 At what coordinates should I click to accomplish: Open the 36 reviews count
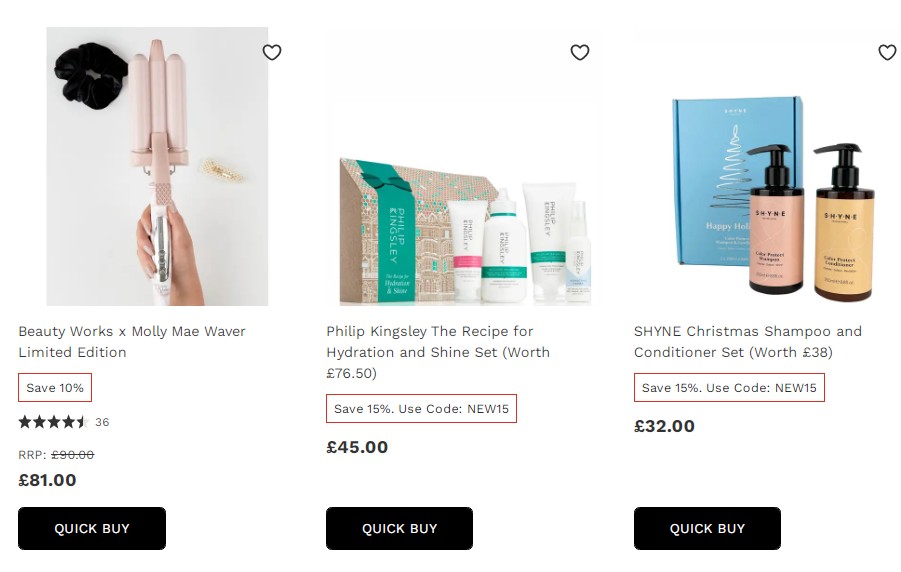(102, 422)
